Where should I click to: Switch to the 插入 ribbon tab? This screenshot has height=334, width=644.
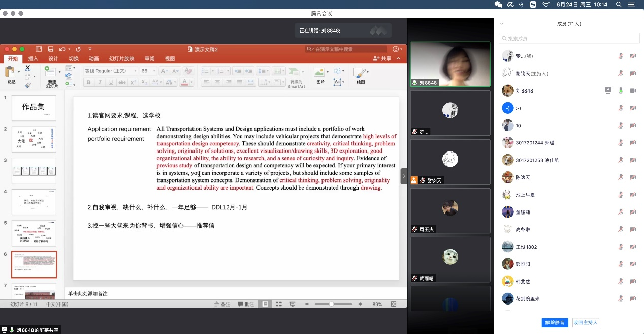[33, 58]
